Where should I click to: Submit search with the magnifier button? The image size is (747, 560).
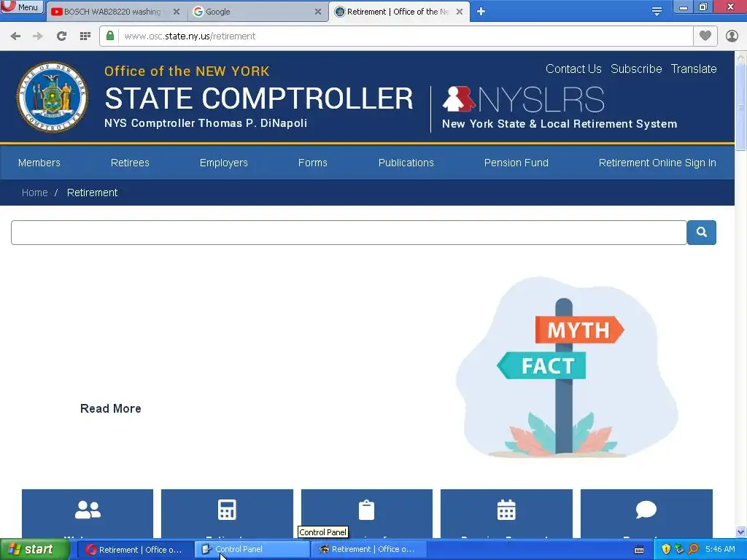701,233
